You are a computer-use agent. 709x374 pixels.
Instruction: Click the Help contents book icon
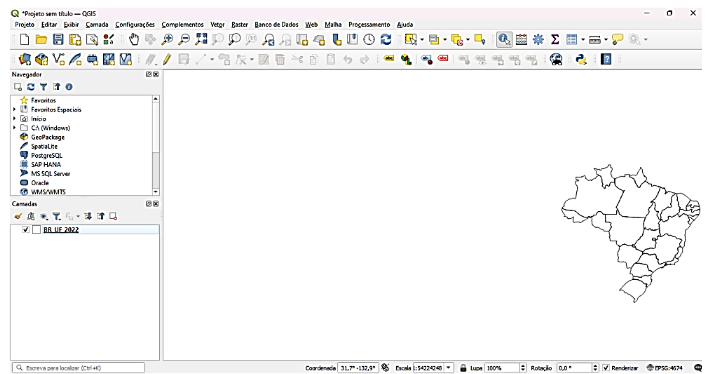606,59
